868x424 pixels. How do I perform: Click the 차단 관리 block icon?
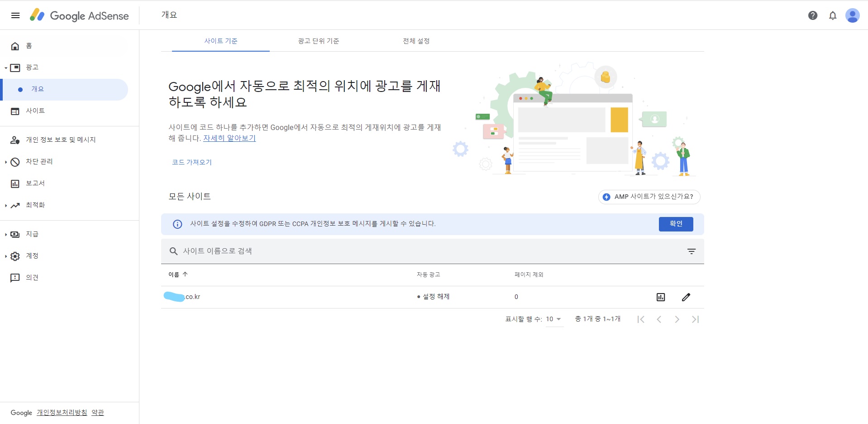[x=15, y=162]
